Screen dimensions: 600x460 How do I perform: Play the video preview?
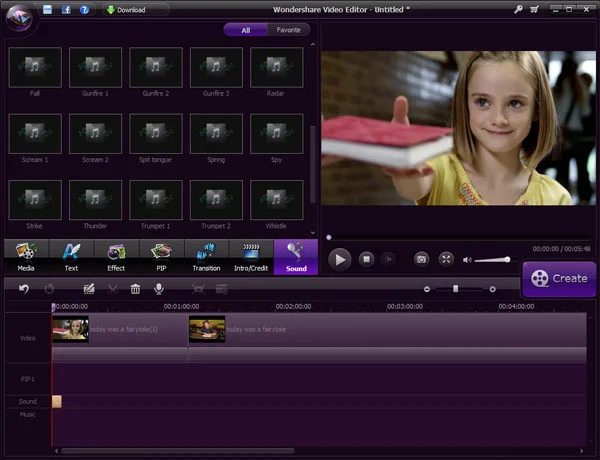click(x=340, y=259)
